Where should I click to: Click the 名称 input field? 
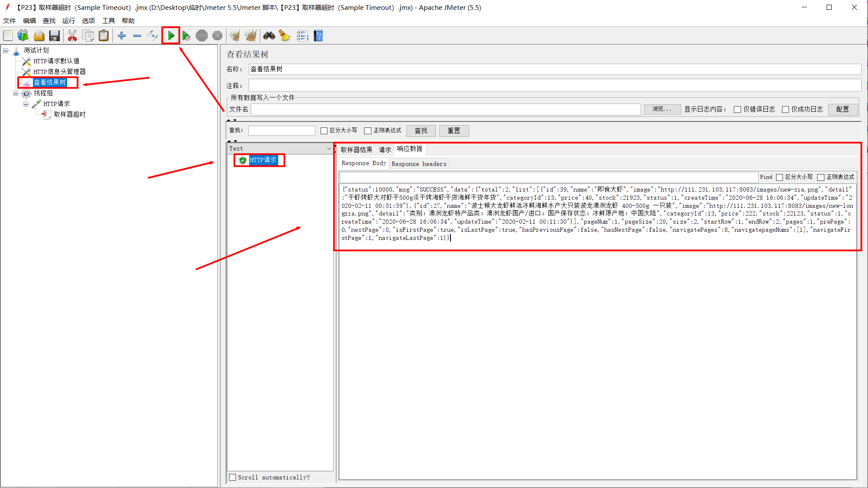[555, 69]
